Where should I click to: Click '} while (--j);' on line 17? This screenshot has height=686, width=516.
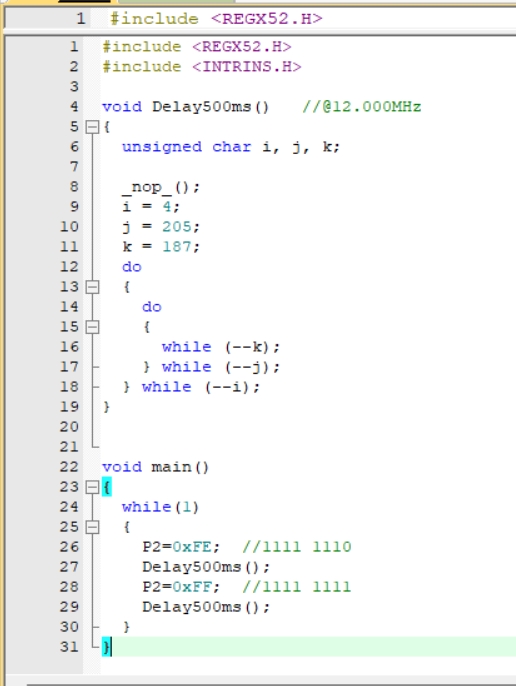pos(211,367)
